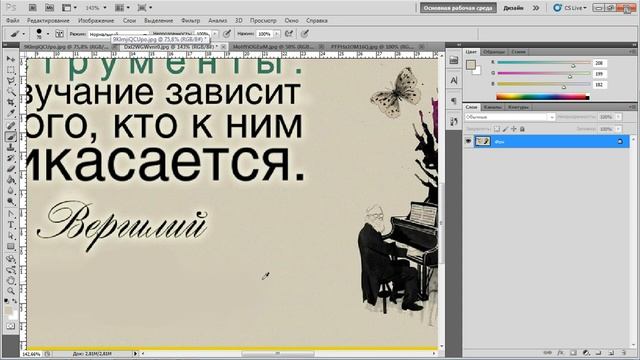
Task: Toggle Quick Mask mode
Action: tap(11, 326)
